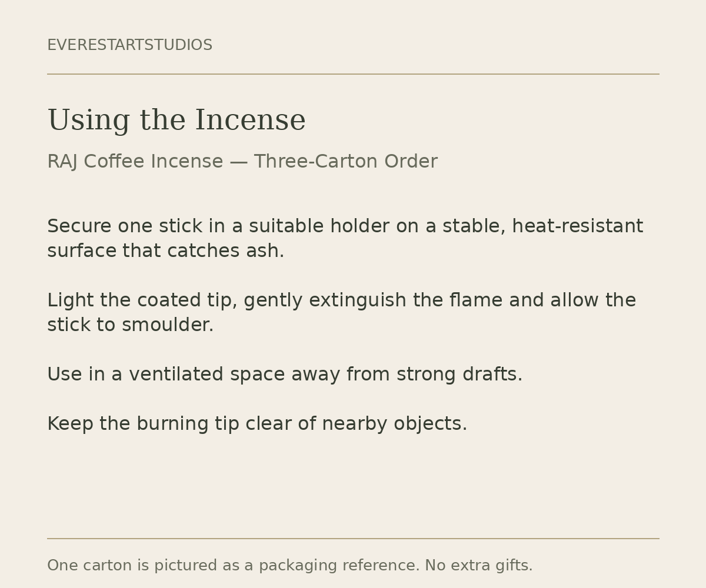Click the "Keep the burning tip" paragraph
Screen dimensions: 706x588
point(257,424)
